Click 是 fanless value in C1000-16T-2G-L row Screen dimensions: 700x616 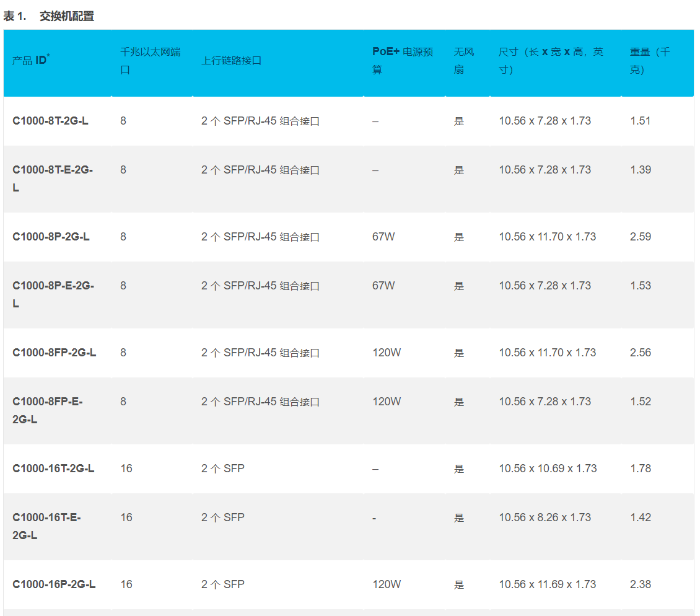pyautogui.click(x=459, y=469)
